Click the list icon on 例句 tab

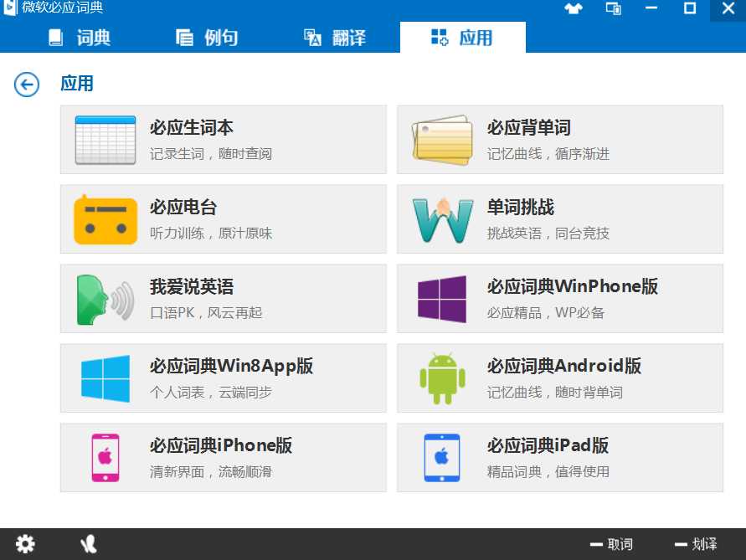[x=184, y=38]
